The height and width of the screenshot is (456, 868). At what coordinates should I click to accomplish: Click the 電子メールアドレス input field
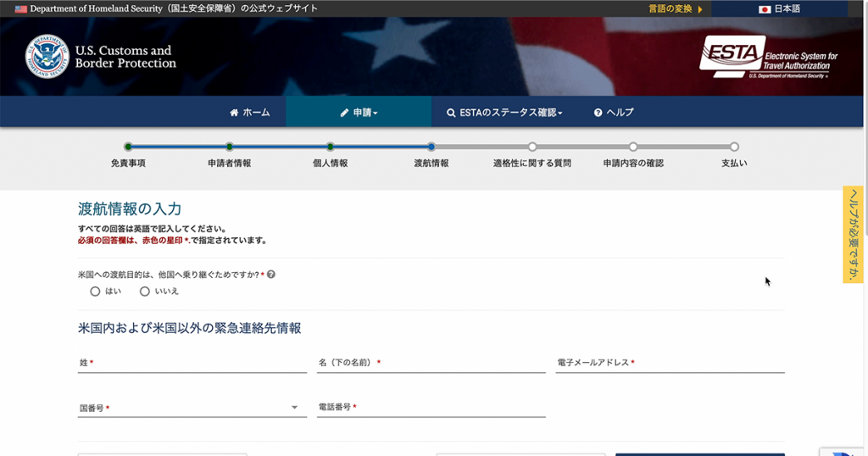pyautogui.click(x=670, y=364)
